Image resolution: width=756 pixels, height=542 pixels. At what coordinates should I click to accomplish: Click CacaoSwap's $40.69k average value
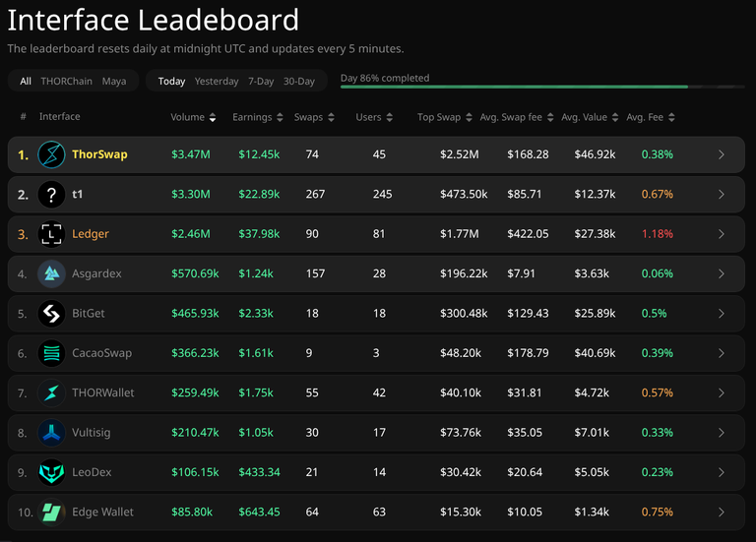595,353
